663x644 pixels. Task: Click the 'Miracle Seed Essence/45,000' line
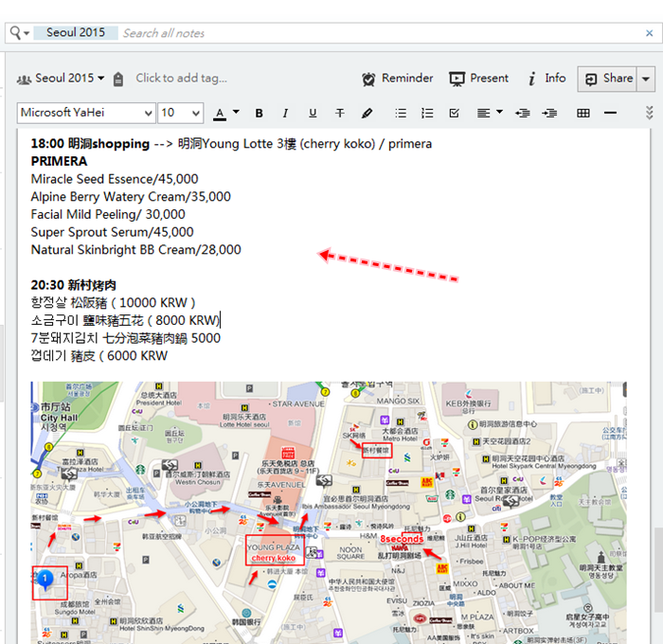coord(115,179)
